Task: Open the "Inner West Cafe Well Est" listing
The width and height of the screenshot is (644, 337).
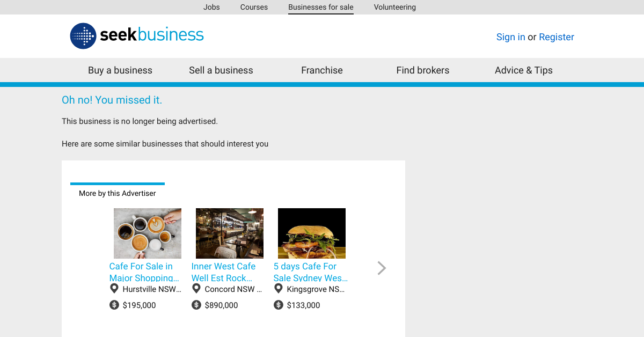Action: coord(224,272)
